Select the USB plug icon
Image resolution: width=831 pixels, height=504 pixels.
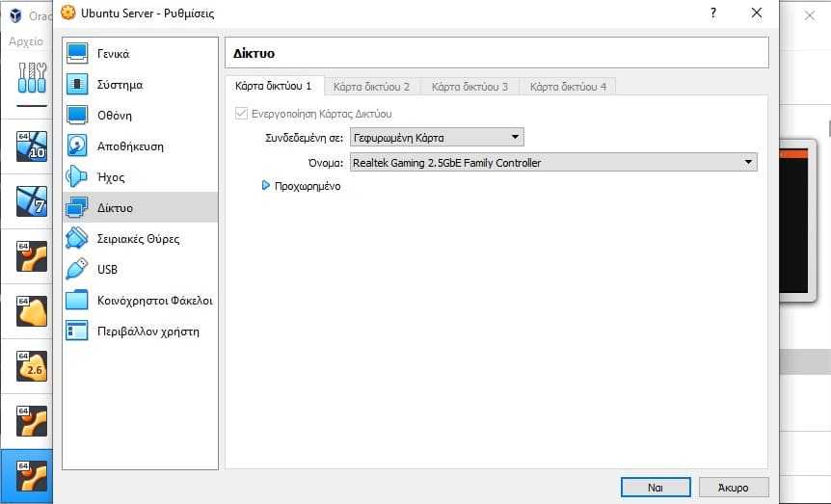pos(77,269)
